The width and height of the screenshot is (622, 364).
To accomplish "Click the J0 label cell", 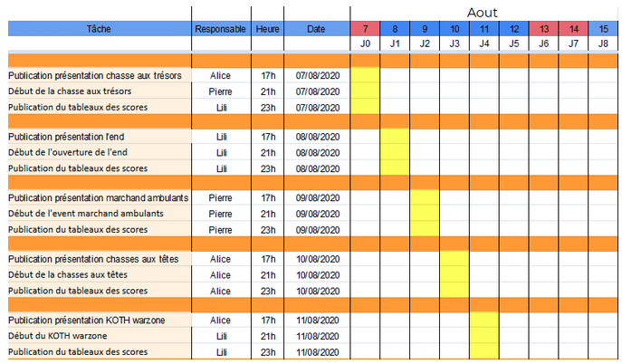I will click(x=365, y=43).
